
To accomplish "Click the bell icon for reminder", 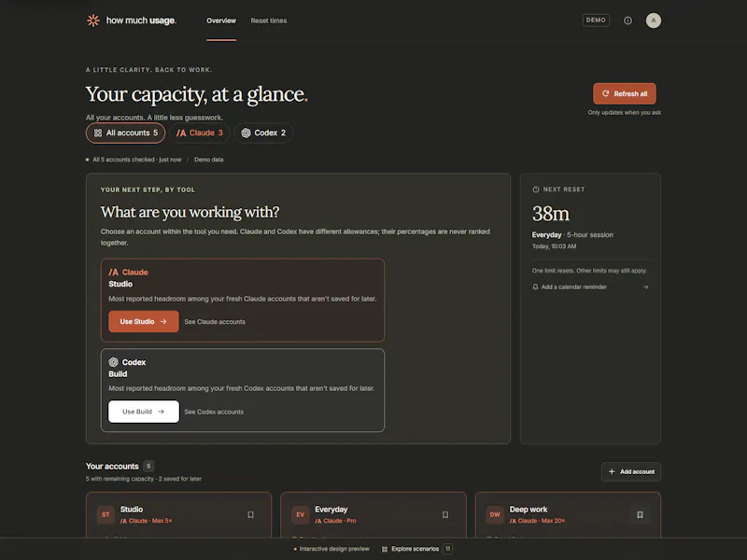I will click(x=535, y=287).
